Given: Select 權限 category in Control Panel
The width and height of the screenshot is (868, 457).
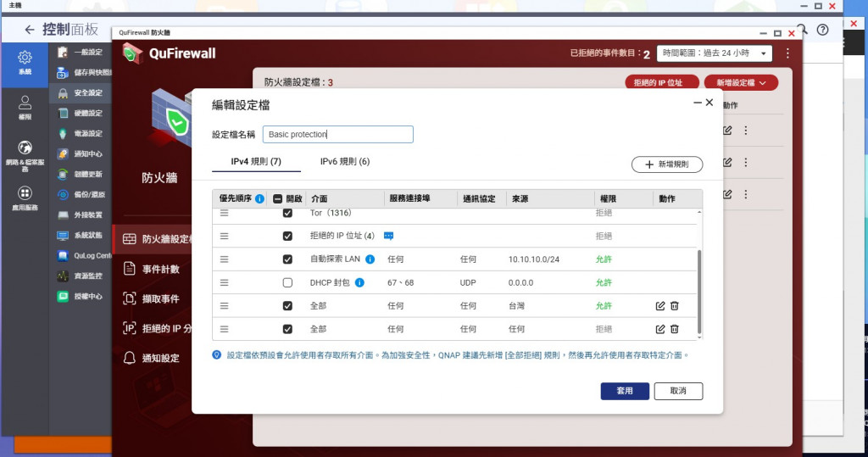Looking at the screenshot, I should [25, 108].
